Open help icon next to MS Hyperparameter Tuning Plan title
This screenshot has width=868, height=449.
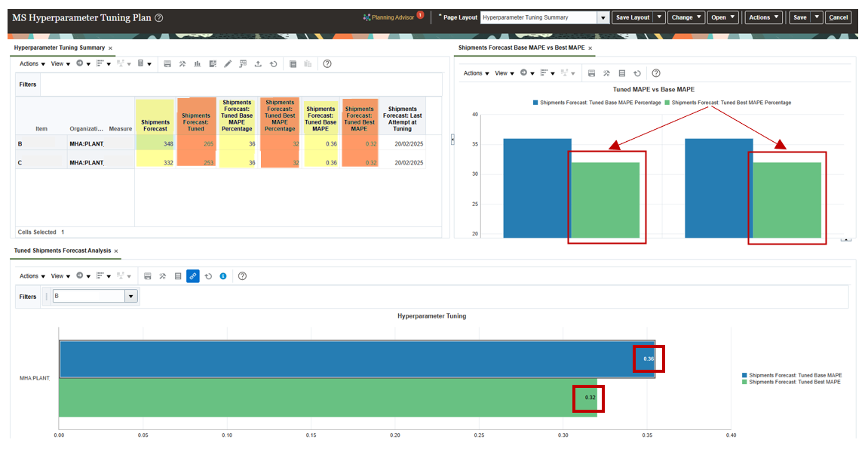pos(159,18)
